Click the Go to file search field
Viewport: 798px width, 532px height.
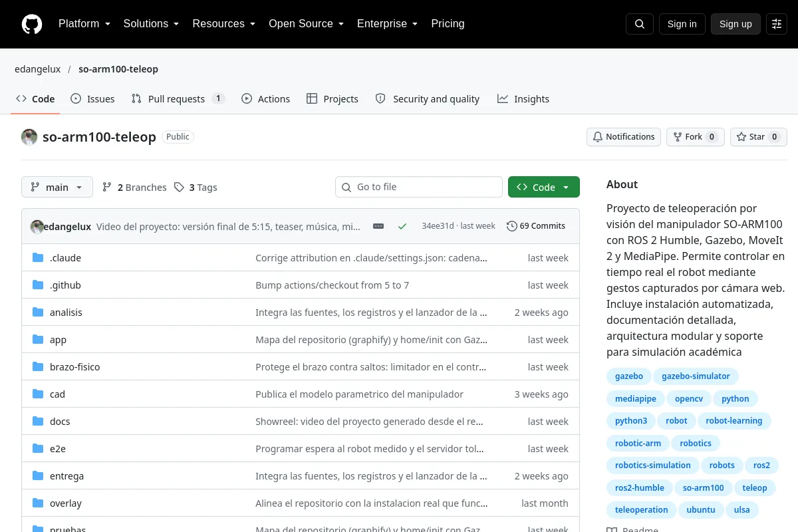pyautogui.click(x=419, y=187)
